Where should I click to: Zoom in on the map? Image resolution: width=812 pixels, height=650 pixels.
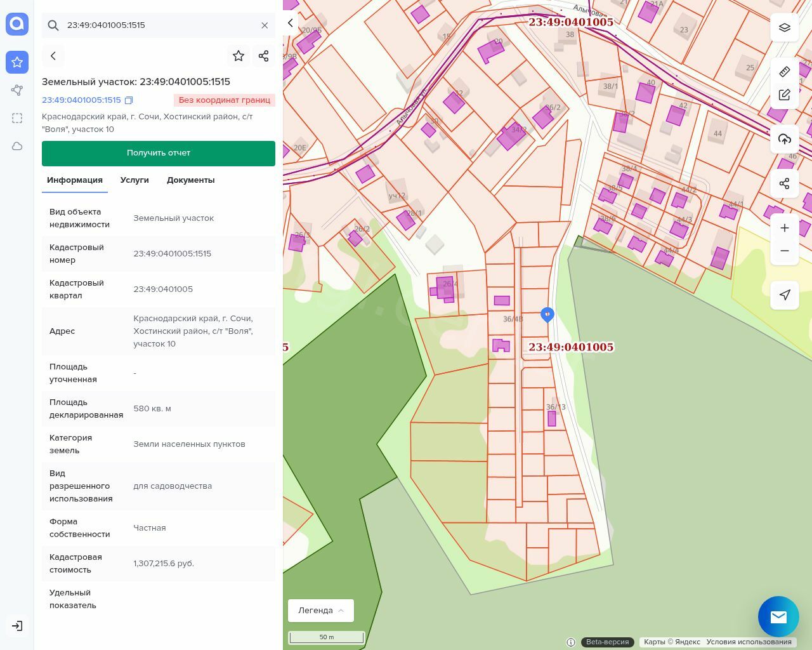785,228
